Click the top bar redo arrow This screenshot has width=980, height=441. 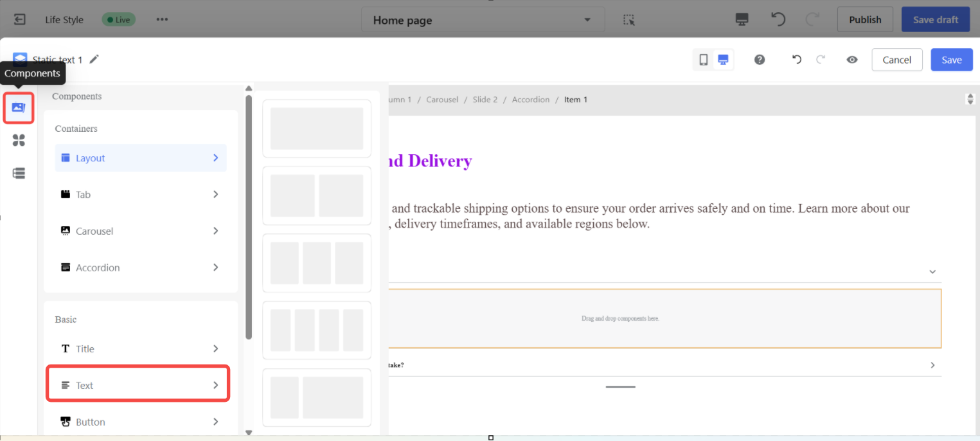pos(812,19)
